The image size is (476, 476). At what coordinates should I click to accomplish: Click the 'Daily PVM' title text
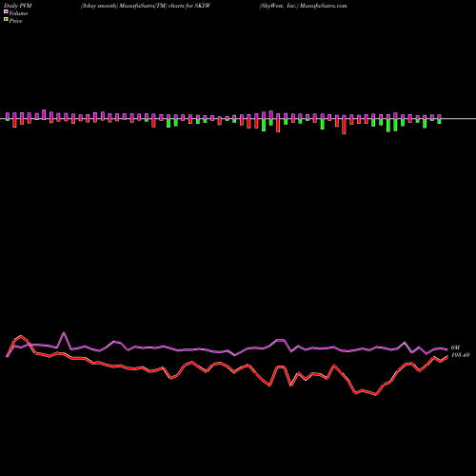point(18,6)
